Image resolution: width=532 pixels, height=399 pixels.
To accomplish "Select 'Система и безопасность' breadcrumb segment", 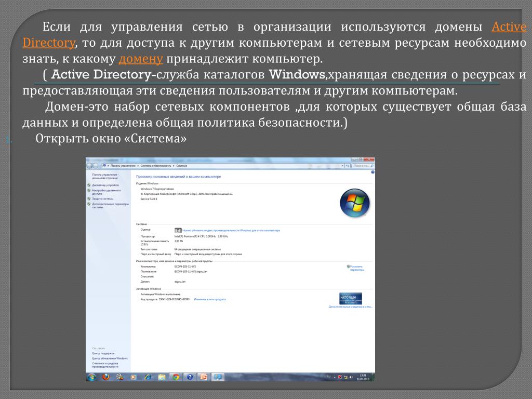I will tap(156, 166).
